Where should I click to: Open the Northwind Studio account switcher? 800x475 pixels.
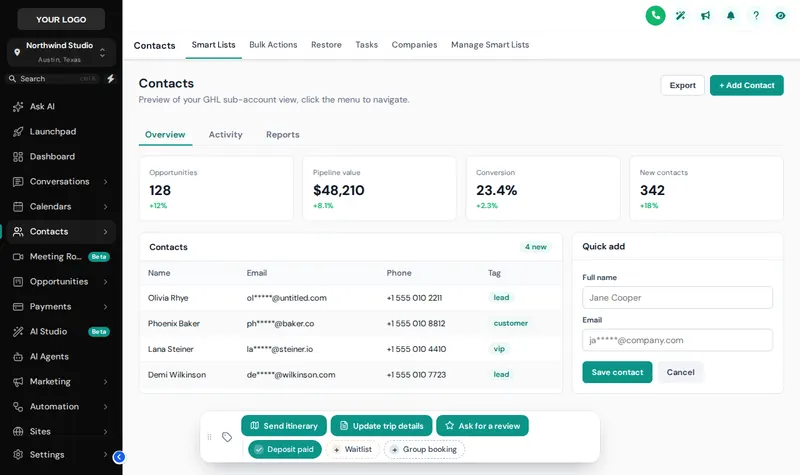coord(61,52)
